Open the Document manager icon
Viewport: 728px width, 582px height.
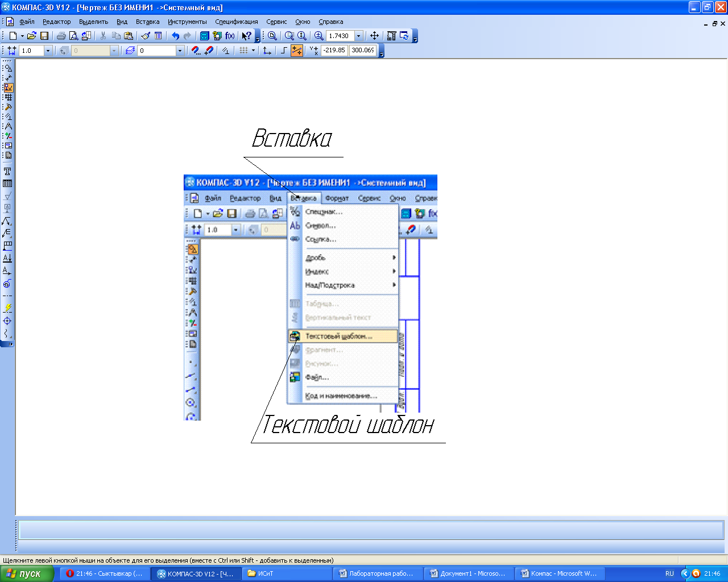(205, 36)
